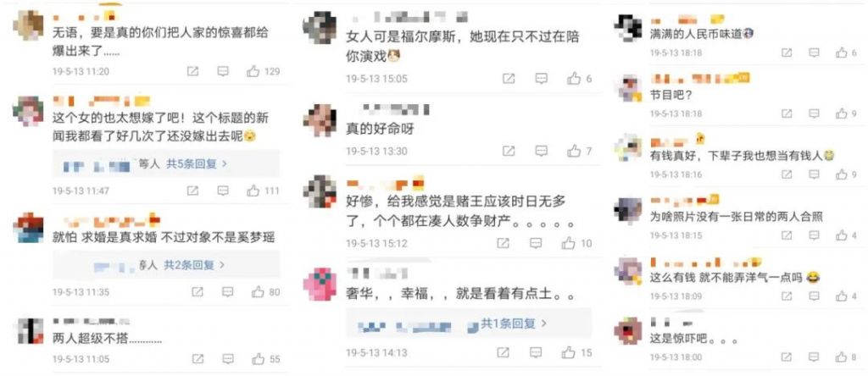Open reply box for '福尔摩斯' comment
The width and height of the screenshot is (868, 376).
tap(542, 79)
